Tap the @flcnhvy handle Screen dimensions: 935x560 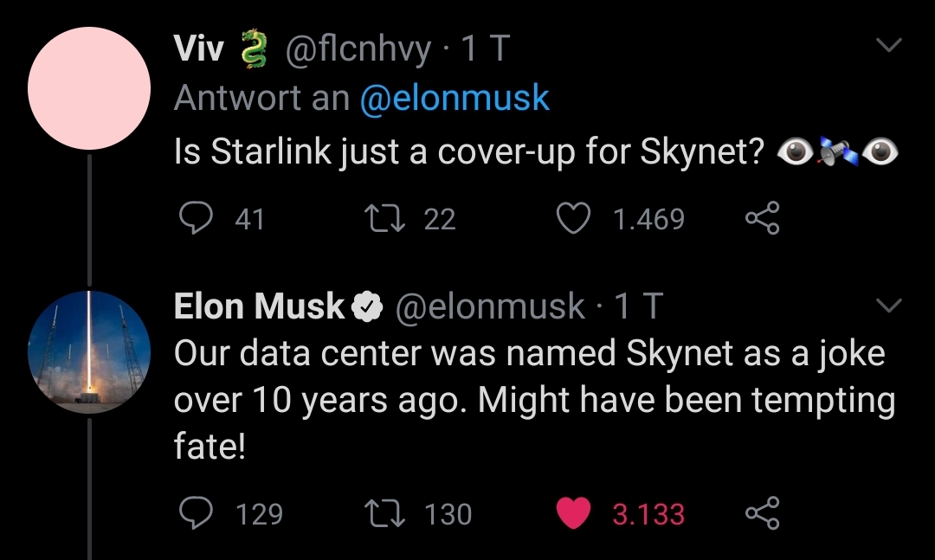pos(358,50)
